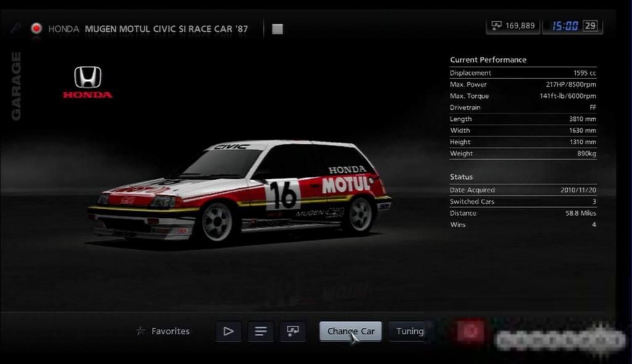
Task: Click the 'Current Performance' heading
Action: click(x=488, y=60)
